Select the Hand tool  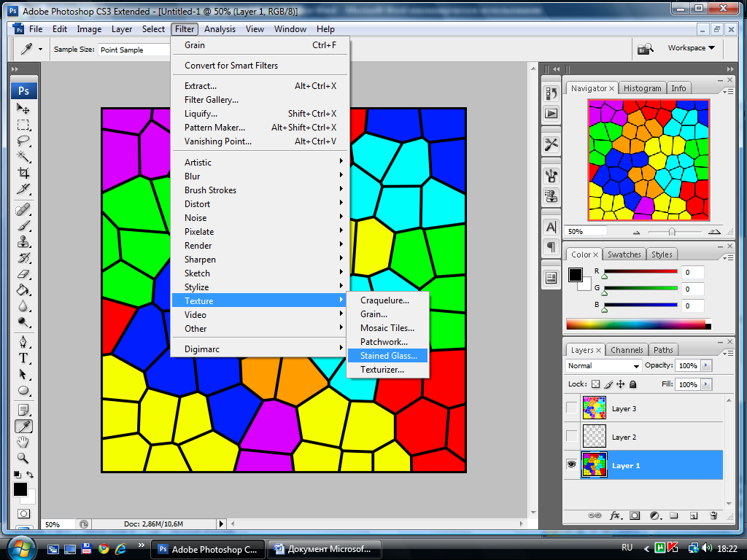click(x=23, y=443)
